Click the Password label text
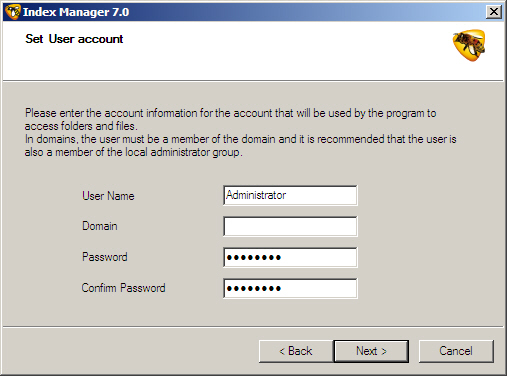The image size is (507, 376). pyautogui.click(x=105, y=257)
